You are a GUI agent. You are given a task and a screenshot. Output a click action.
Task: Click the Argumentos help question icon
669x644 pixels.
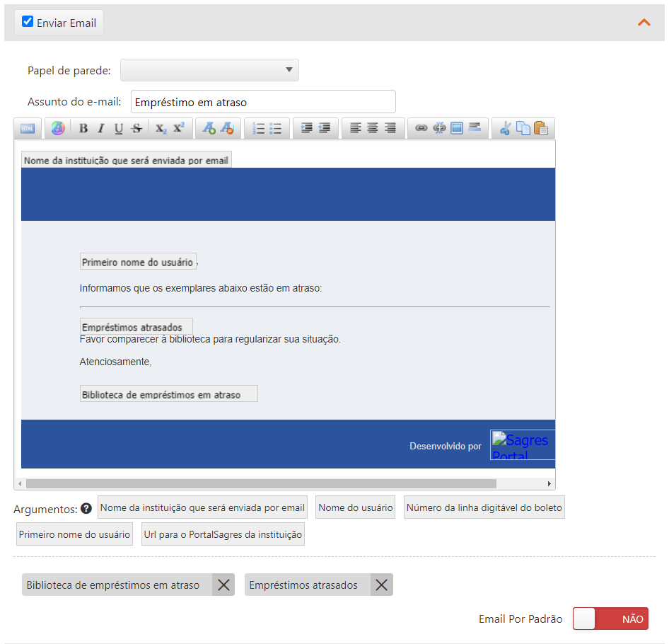pos(86,509)
